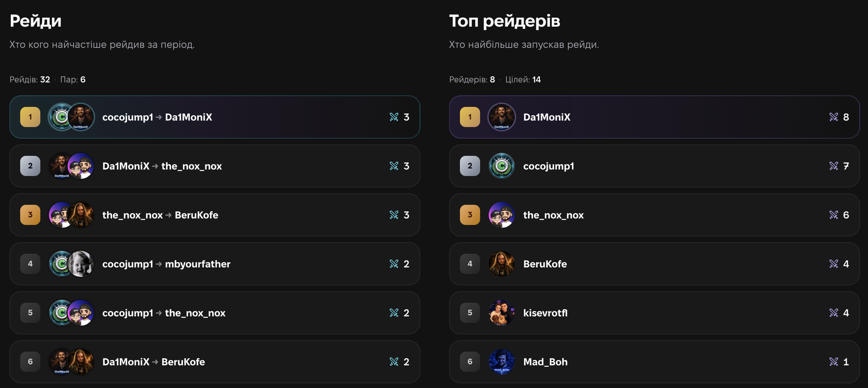The image size is (868, 388).
Task: Select cocojump1 → mbyourfather raid pair
Action: pyautogui.click(x=215, y=264)
